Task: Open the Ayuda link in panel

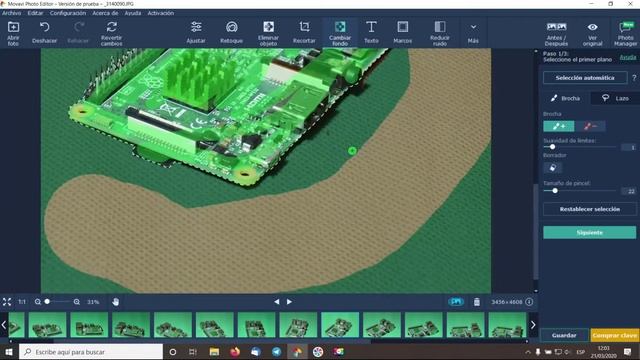Action: point(628,57)
